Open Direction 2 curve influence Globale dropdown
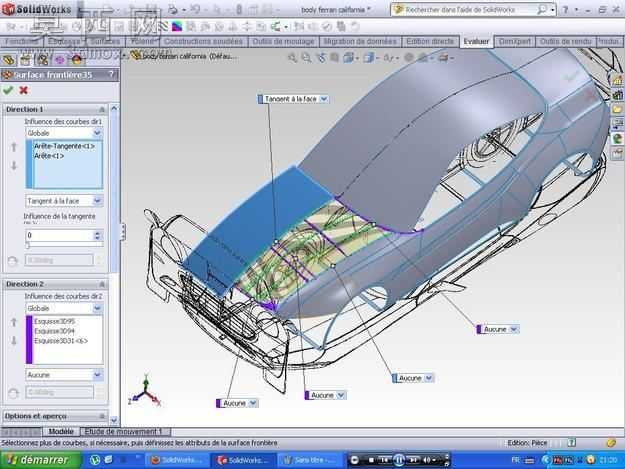The width and height of the screenshot is (625, 469). tap(97, 308)
